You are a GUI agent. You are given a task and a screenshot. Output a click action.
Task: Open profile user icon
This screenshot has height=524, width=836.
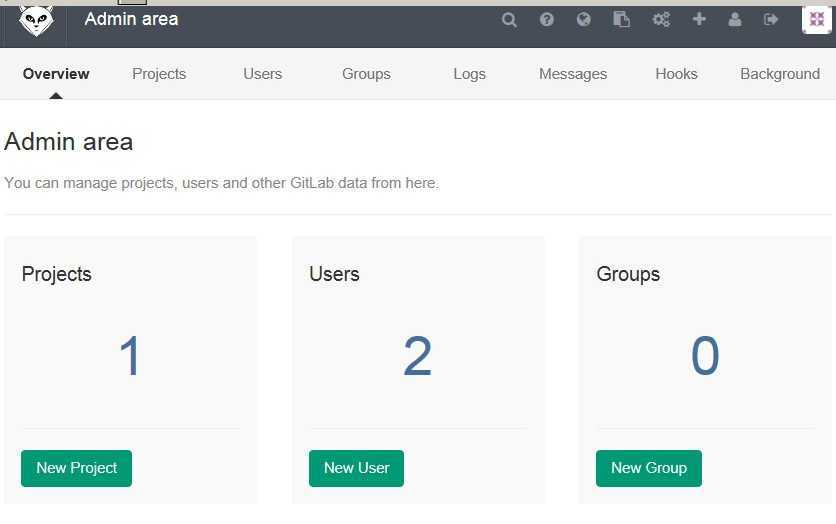click(x=735, y=20)
